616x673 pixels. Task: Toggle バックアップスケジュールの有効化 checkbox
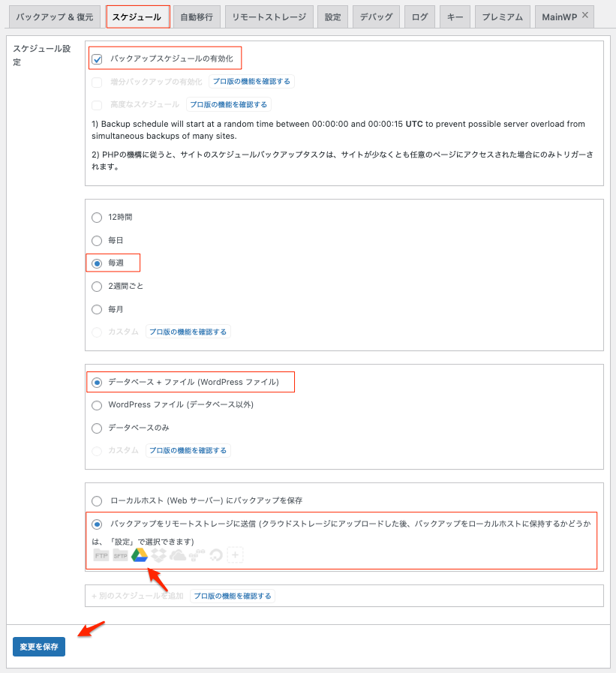pyautogui.click(x=97, y=59)
